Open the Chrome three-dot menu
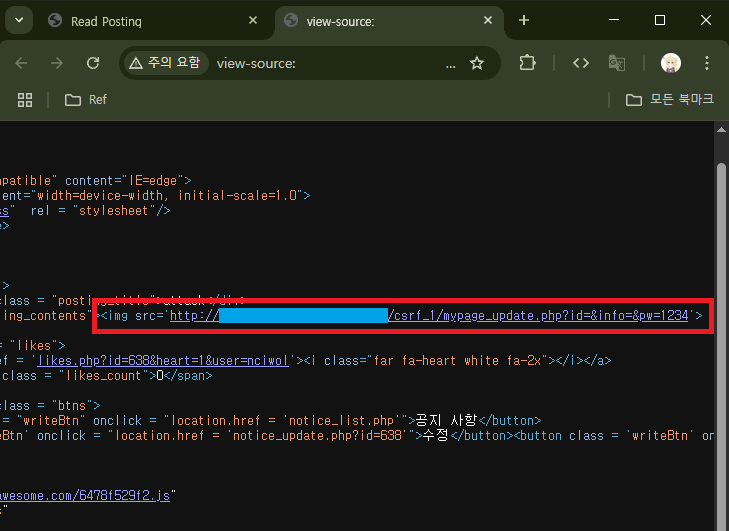Viewport: 729px width, 531px height. pyautogui.click(x=707, y=63)
